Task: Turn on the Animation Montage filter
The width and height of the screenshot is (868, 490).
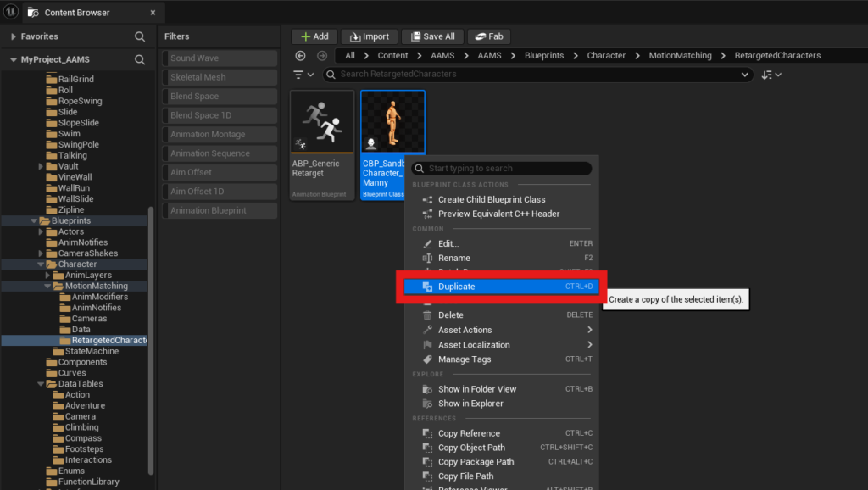Action: click(x=220, y=135)
